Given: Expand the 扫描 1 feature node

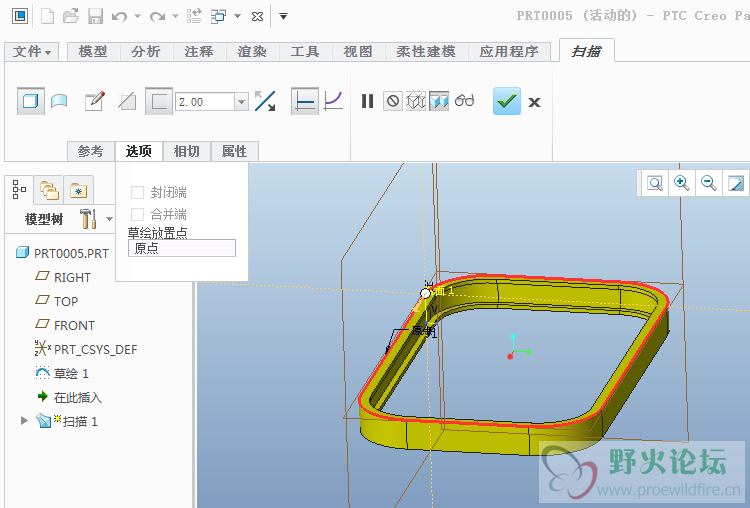Looking at the screenshot, I should click(x=24, y=421).
